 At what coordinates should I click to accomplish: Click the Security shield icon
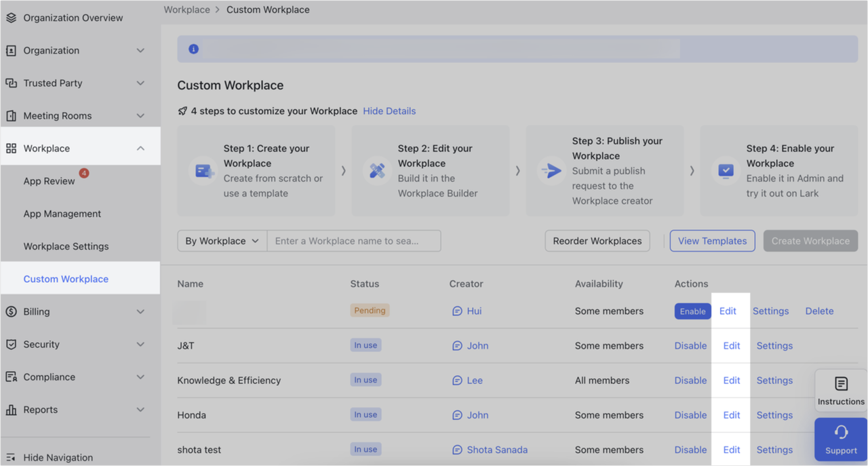[x=11, y=344]
